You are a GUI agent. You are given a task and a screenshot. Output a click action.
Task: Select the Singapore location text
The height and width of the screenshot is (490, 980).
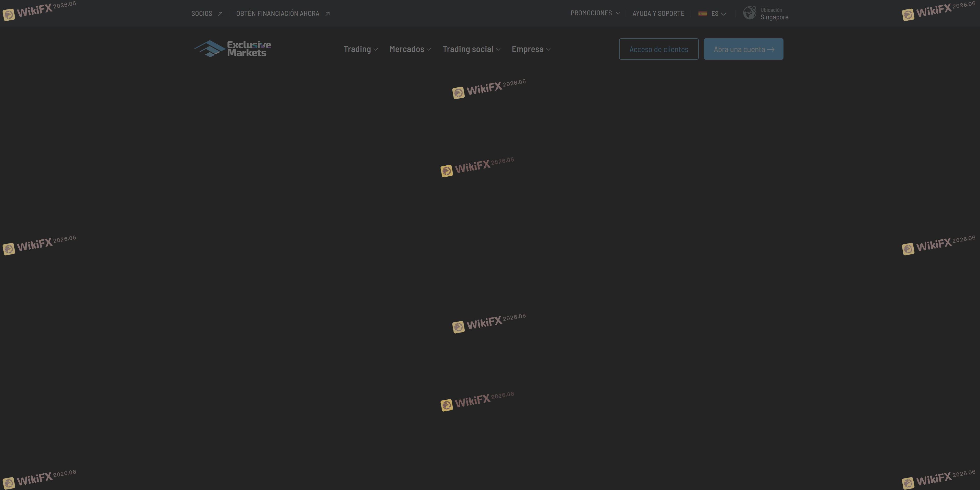pos(774,17)
